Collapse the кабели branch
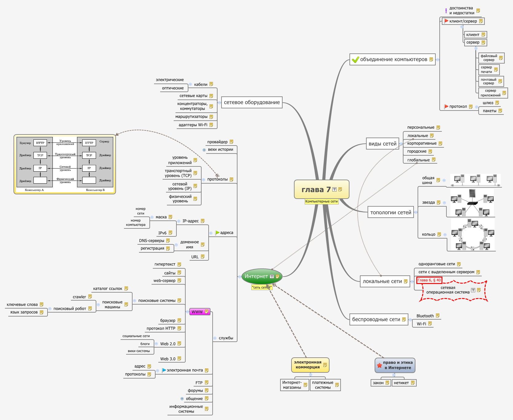Image resolution: width=513 pixels, height=420 pixels. point(191,84)
